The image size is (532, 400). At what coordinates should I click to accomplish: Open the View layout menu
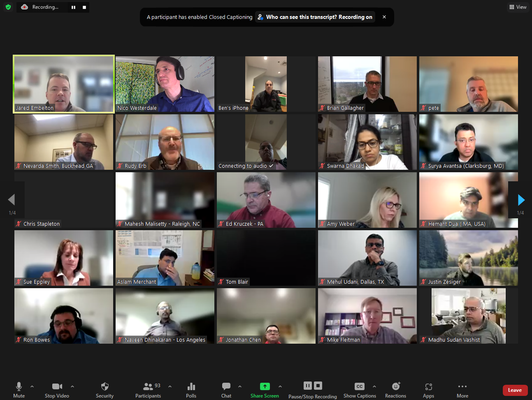pos(518,7)
